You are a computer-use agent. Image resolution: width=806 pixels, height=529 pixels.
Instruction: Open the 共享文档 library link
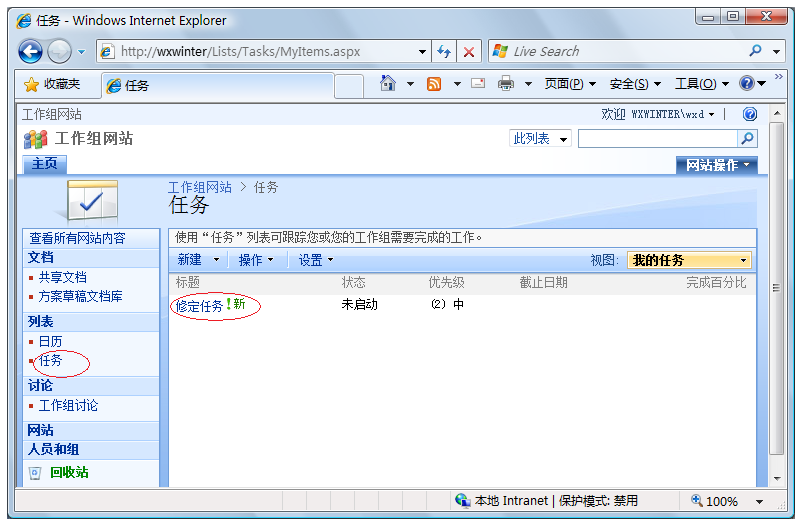click(x=63, y=278)
